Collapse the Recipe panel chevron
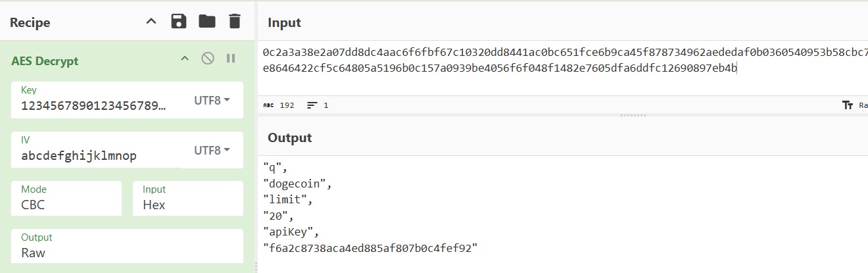 [151, 22]
